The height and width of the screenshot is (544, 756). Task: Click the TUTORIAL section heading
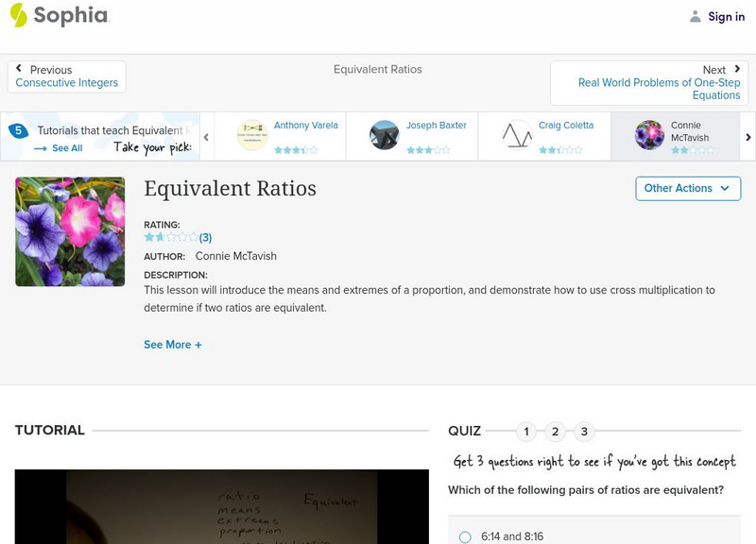(x=50, y=431)
